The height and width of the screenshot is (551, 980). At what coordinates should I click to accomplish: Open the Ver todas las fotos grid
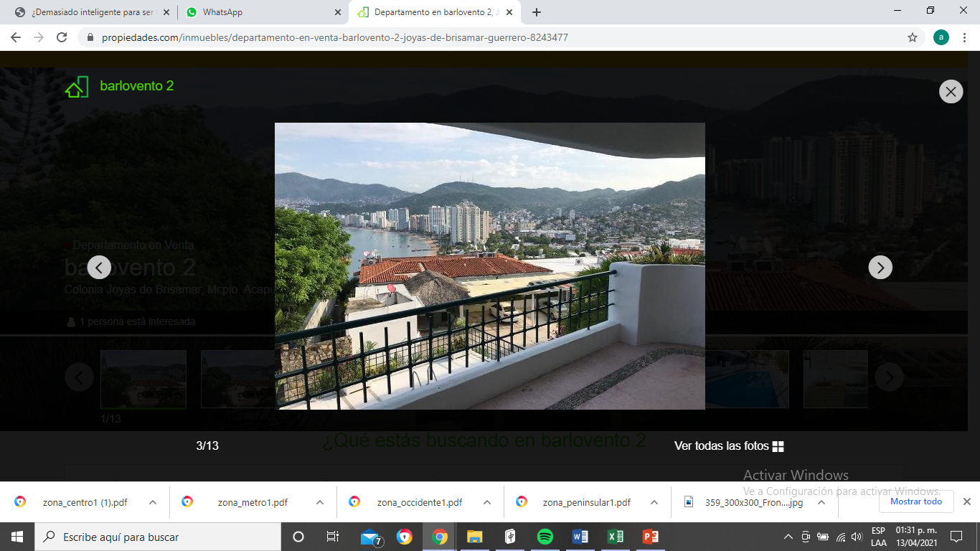tap(729, 446)
